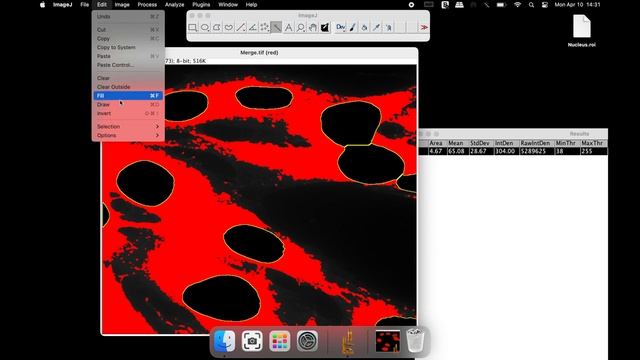Choose Clear Outside in Edit menu
The width and height of the screenshot is (640, 360).
point(128,87)
